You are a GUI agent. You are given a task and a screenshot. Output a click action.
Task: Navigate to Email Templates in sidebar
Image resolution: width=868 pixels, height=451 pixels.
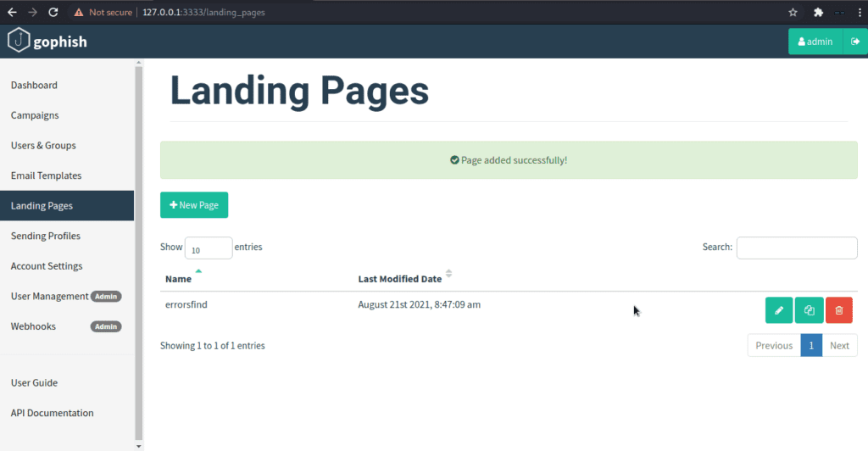tap(46, 175)
